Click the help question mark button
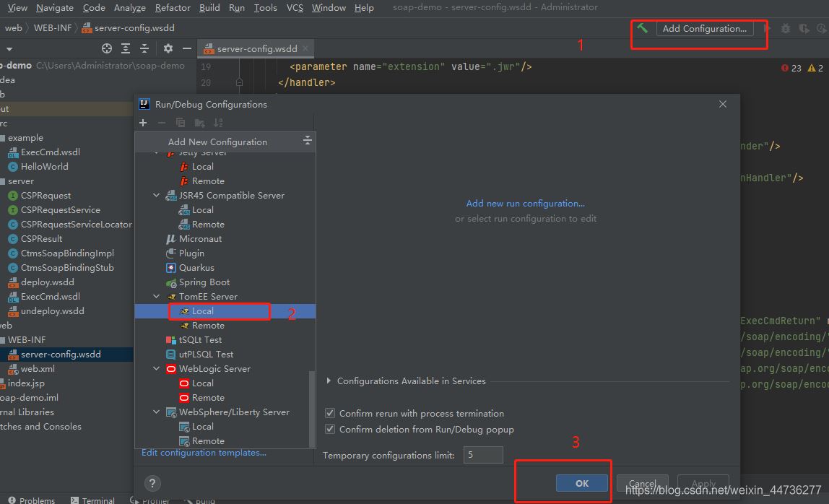 point(152,483)
